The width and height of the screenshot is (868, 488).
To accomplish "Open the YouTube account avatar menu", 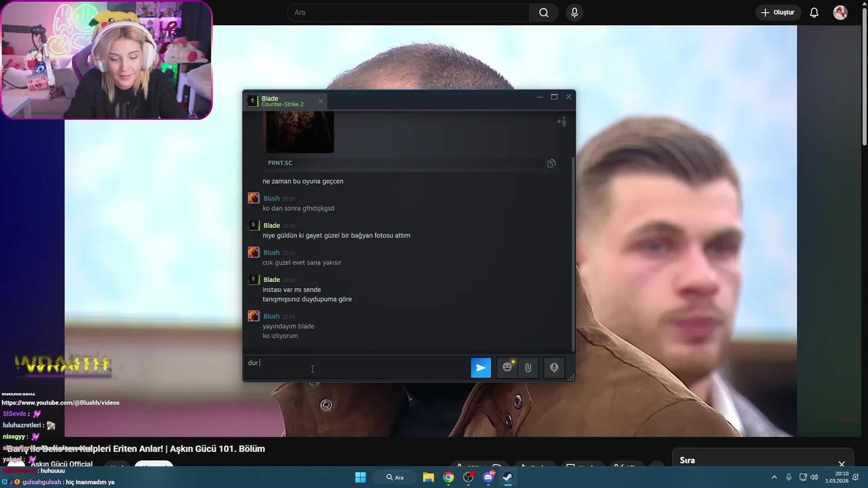I will tap(840, 12).
